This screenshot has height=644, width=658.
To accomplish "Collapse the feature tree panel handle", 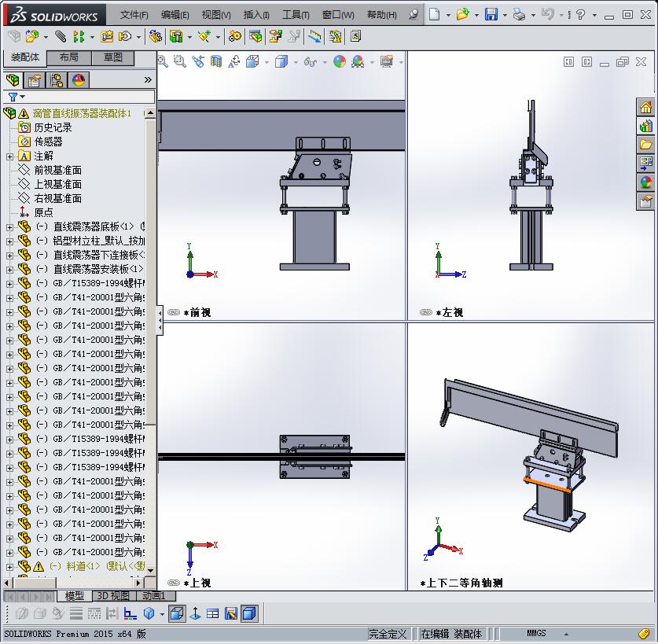I will (160, 320).
